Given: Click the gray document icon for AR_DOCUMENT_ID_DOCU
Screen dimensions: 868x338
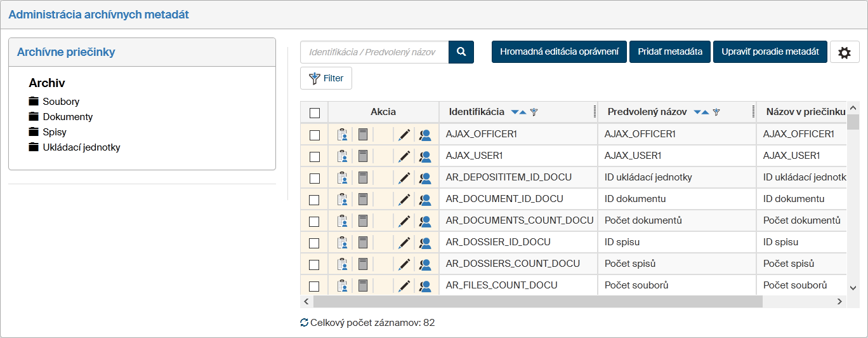Looking at the screenshot, I should 363,199.
